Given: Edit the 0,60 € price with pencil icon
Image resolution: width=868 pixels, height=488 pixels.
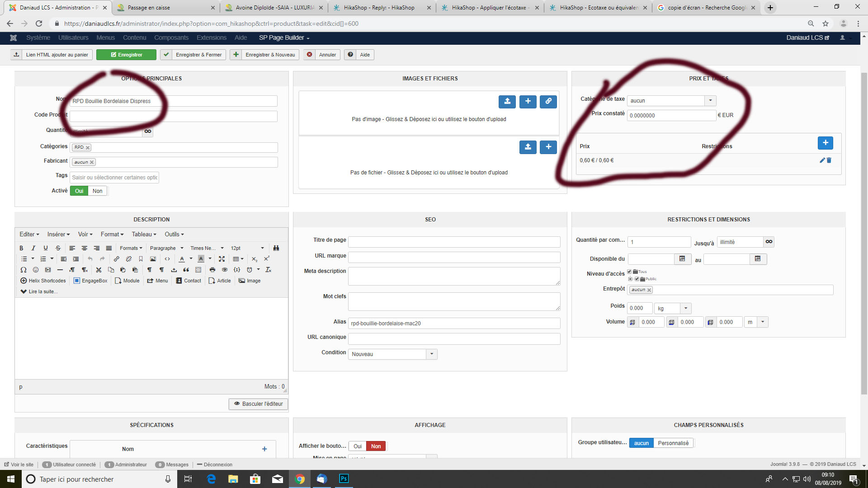Looking at the screenshot, I should [x=822, y=160].
